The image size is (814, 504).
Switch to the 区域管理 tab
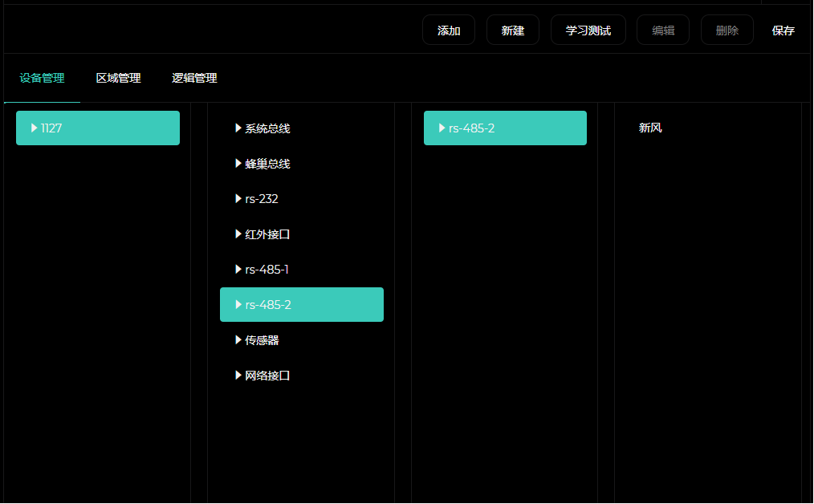(x=118, y=78)
